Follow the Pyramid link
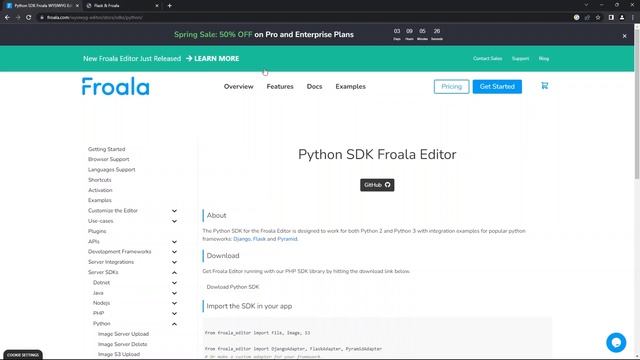 click(x=287, y=239)
